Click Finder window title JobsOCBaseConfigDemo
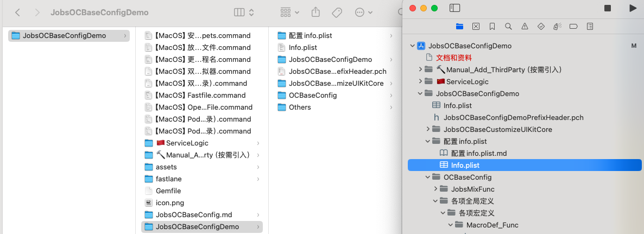The height and width of the screenshot is (234, 644). 99,12
